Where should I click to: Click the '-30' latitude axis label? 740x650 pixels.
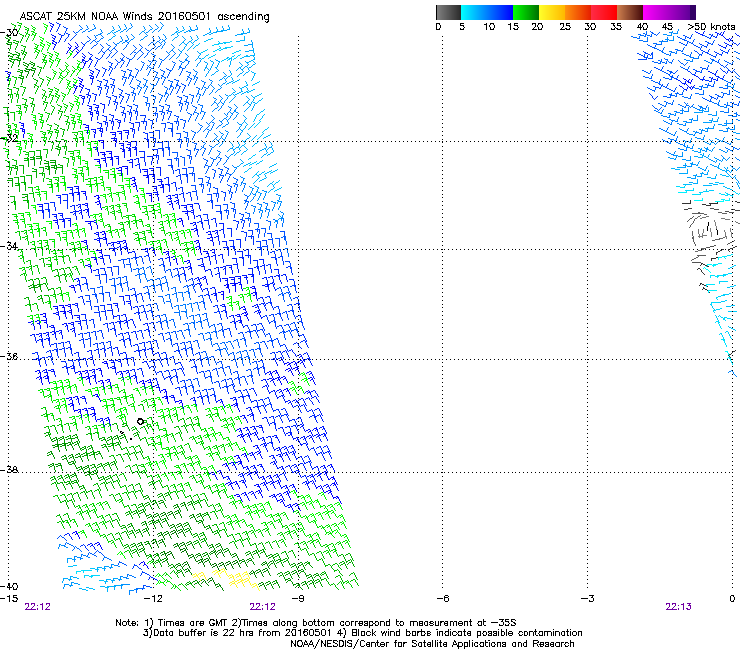(x=9, y=33)
